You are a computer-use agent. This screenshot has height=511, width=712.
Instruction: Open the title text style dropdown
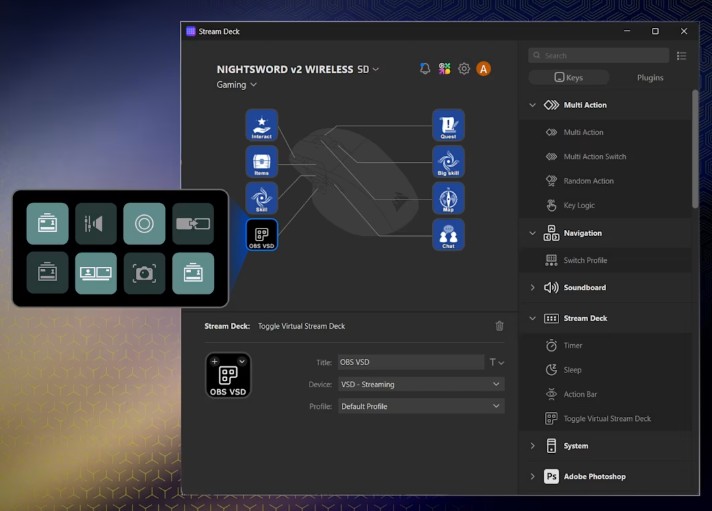(496, 362)
